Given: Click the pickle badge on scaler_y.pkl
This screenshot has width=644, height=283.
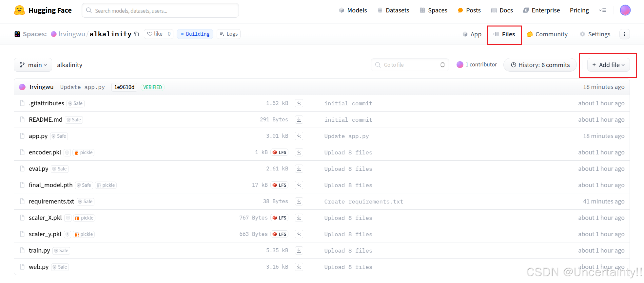Looking at the screenshot, I should [84, 234].
